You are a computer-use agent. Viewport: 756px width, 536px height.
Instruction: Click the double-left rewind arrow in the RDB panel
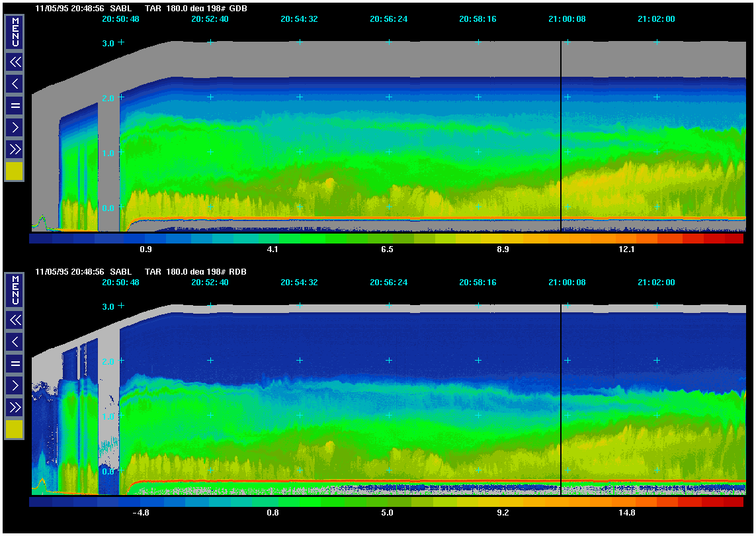(15, 320)
